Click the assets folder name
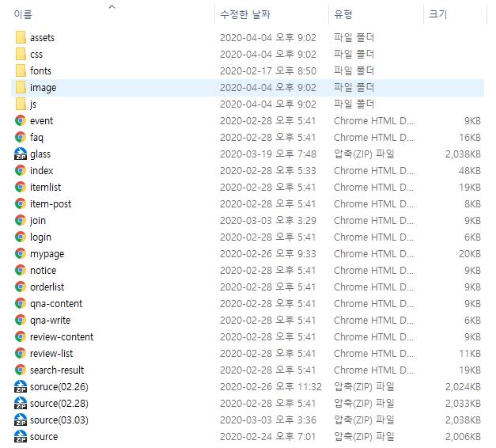The height and width of the screenshot is (448, 496). click(42, 38)
